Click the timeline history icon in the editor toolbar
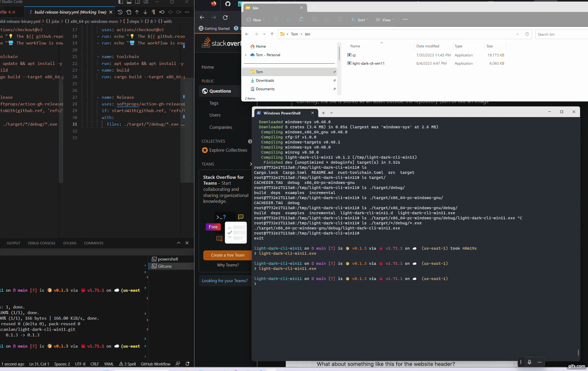The height and width of the screenshot is (371, 588). 120,12
